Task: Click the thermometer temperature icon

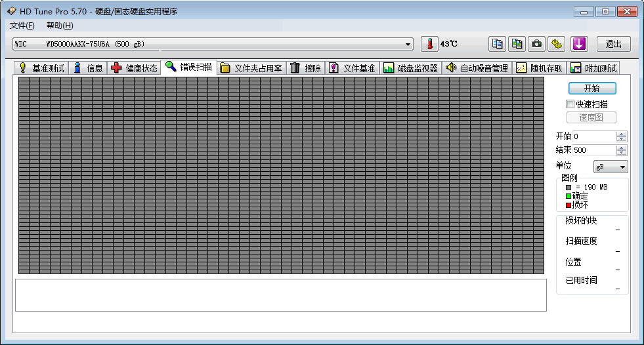Action: tap(429, 44)
